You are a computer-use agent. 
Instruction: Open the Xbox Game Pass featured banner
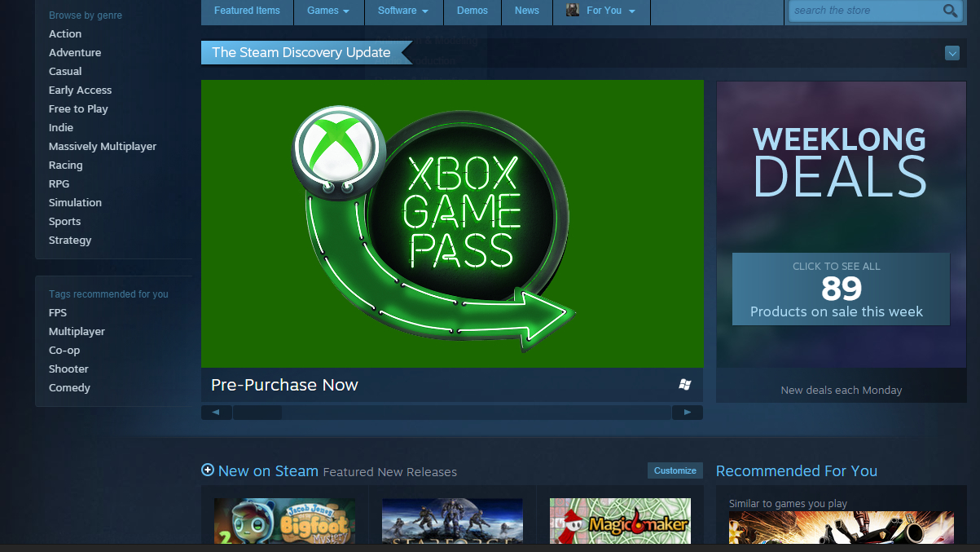coord(452,223)
